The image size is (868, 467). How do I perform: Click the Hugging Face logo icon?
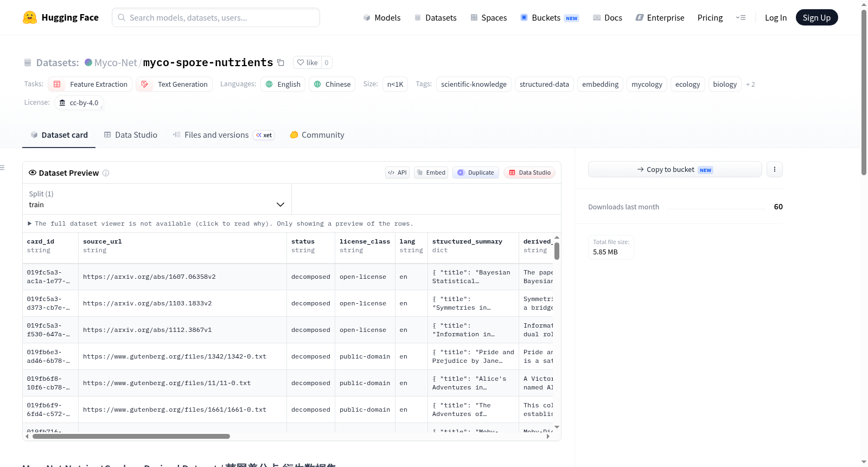point(30,17)
